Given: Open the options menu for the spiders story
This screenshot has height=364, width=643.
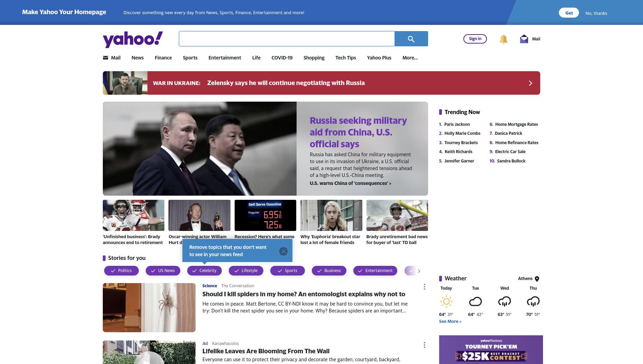Looking at the screenshot, I should pos(424,287).
